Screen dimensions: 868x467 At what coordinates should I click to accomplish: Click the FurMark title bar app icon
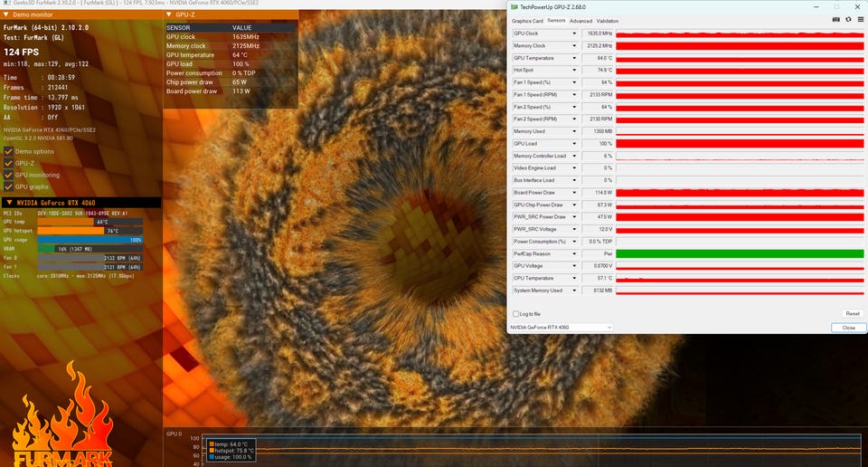tap(6, 4)
